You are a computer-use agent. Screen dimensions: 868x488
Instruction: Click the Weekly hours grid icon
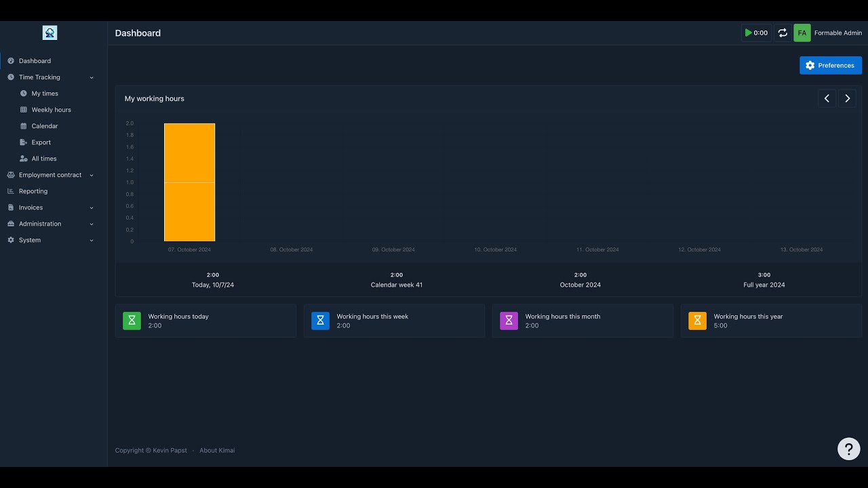[24, 110]
